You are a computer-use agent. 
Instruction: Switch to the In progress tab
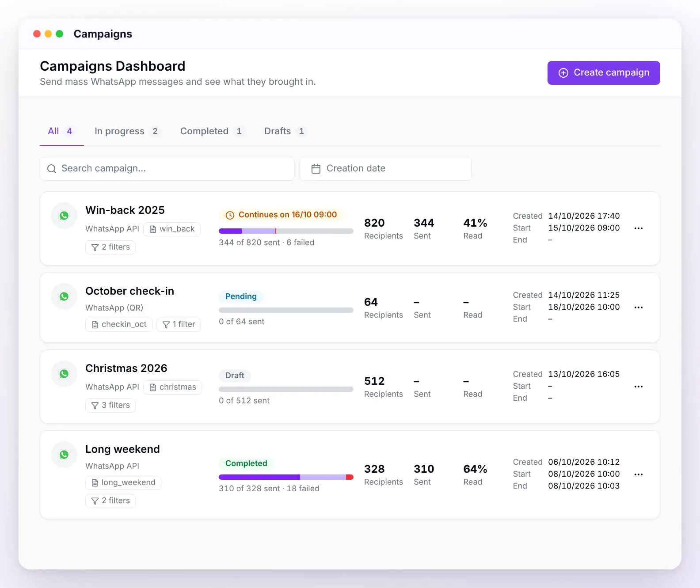tap(127, 131)
